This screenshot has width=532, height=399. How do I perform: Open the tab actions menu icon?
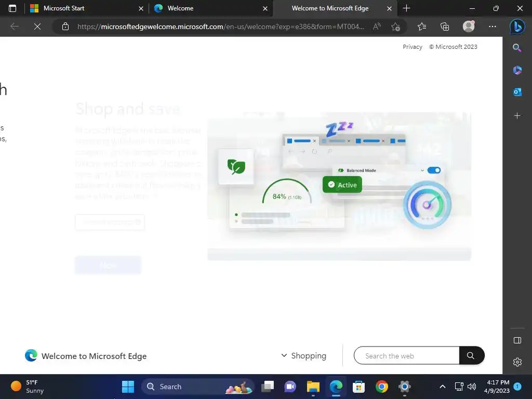(x=12, y=8)
